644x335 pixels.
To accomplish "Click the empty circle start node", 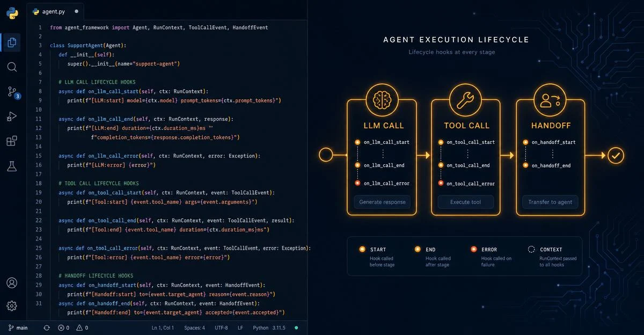I will 326,156.
